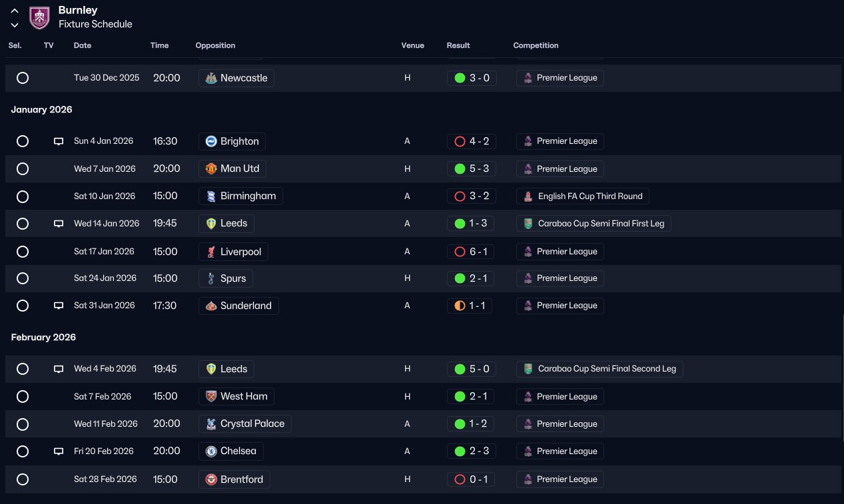
Task: Select the Spurs fixture radio button
Action: coord(23,278)
